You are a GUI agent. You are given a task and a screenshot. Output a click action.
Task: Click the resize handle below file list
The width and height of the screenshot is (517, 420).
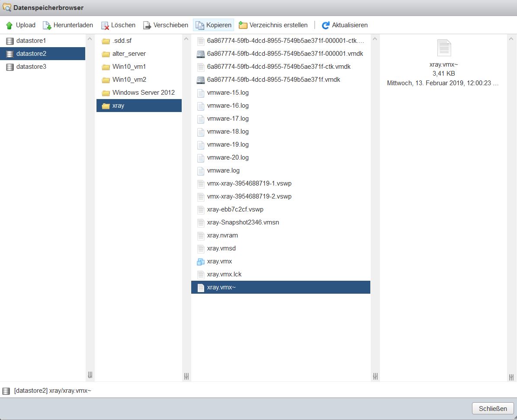click(375, 376)
